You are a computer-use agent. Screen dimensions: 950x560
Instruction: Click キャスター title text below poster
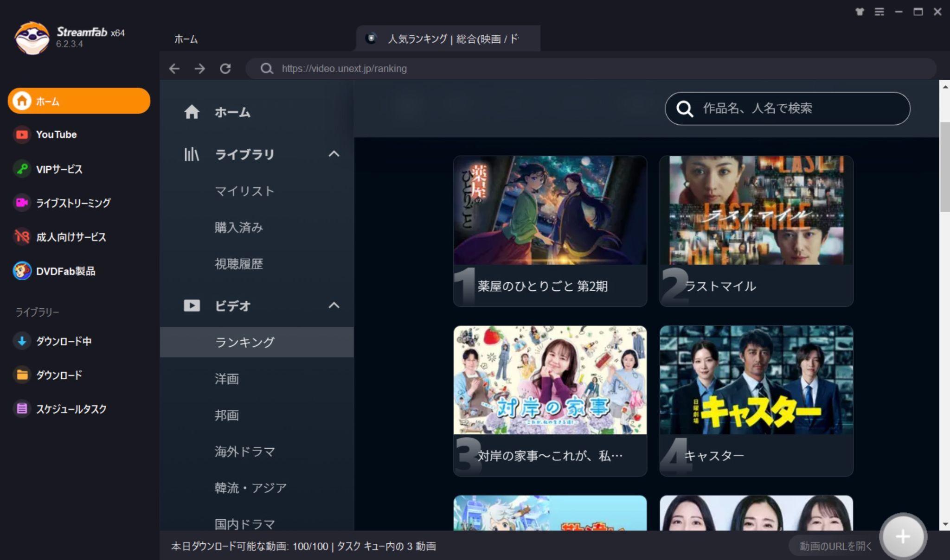coord(714,456)
